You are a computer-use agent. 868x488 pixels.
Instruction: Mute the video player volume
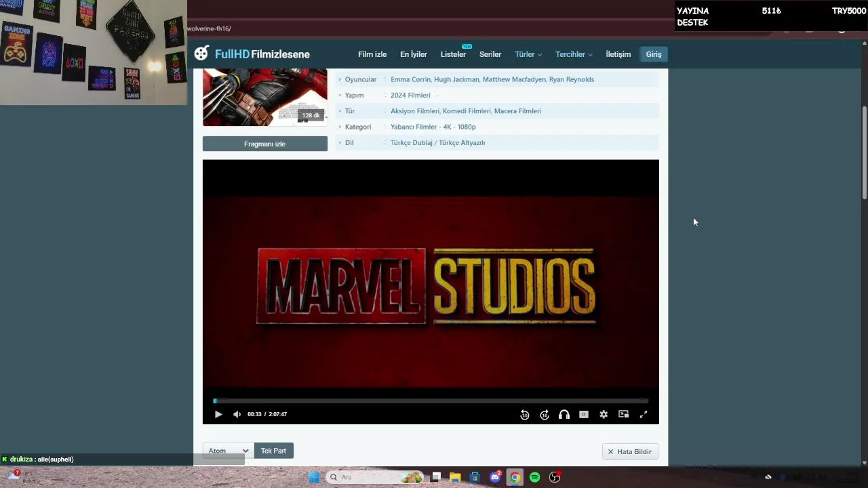click(x=237, y=414)
